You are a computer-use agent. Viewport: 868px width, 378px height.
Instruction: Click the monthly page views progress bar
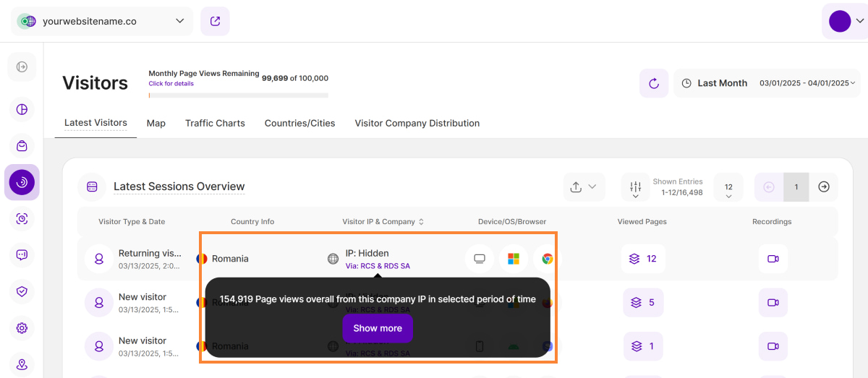pyautogui.click(x=238, y=95)
